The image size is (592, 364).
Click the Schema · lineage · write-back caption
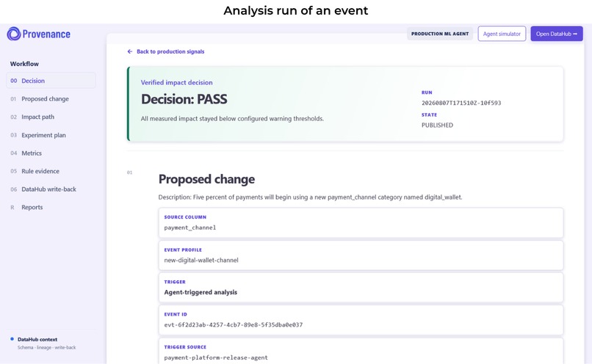coord(46,347)
